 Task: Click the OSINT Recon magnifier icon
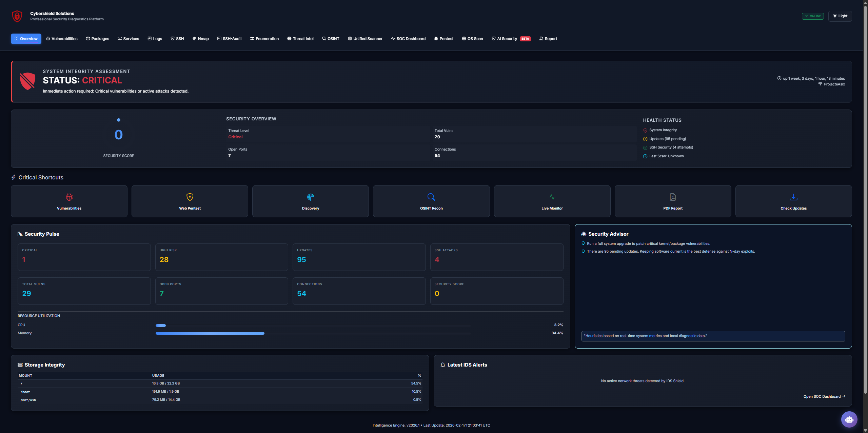[x=431, y=197]
